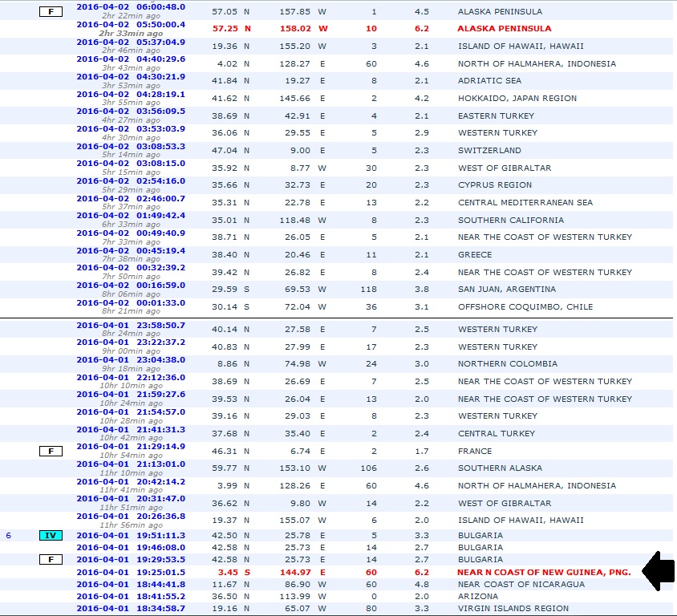
Task: Open the 2016-04-01 18:44:41.8 Nicaragua event
Action: (x=131, y=585)
